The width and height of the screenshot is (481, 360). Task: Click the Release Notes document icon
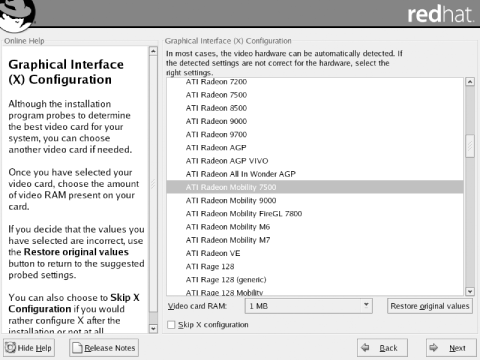[77, 348]
